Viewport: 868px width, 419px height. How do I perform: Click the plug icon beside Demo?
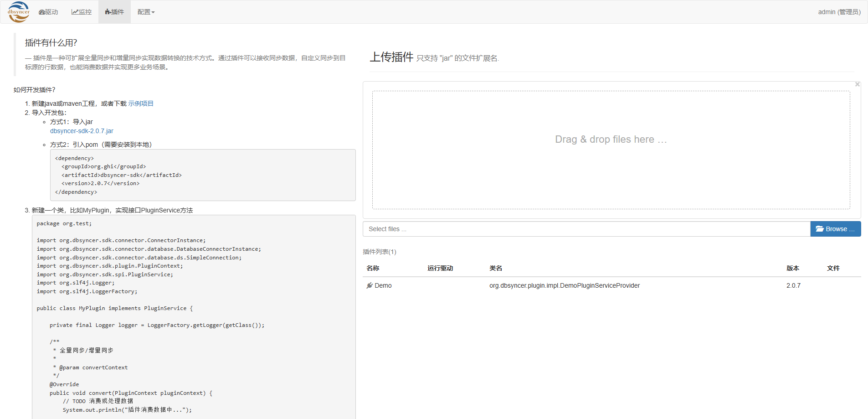[x=370, y=285]
